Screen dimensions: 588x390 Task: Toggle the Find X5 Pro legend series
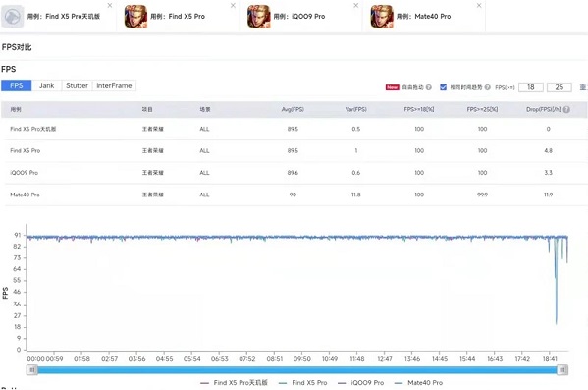tap(303, 383)
